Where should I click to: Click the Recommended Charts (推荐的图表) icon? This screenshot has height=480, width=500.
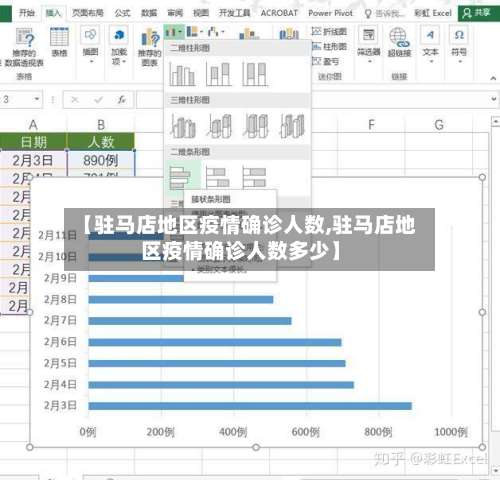click(x=150, y=37)
